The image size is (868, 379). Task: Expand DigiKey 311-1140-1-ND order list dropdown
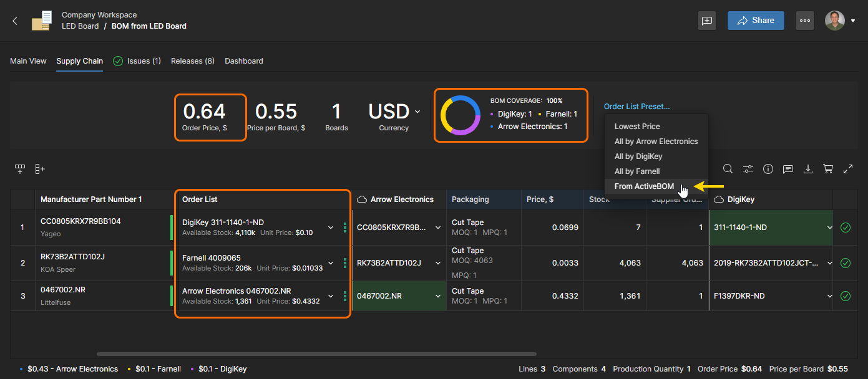(x=331, y=228)
